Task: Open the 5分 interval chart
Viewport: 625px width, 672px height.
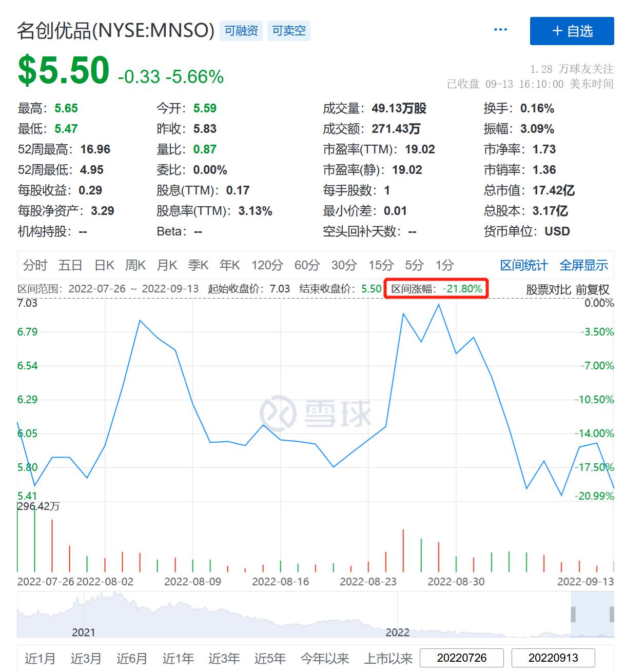Action: pyautogui.click(x=414, y=265)
